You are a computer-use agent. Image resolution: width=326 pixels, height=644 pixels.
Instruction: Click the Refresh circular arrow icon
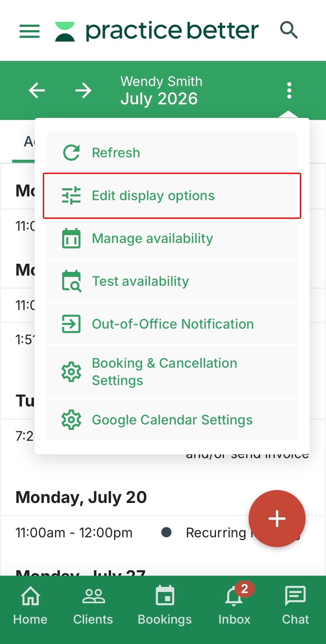pos(71,153)
